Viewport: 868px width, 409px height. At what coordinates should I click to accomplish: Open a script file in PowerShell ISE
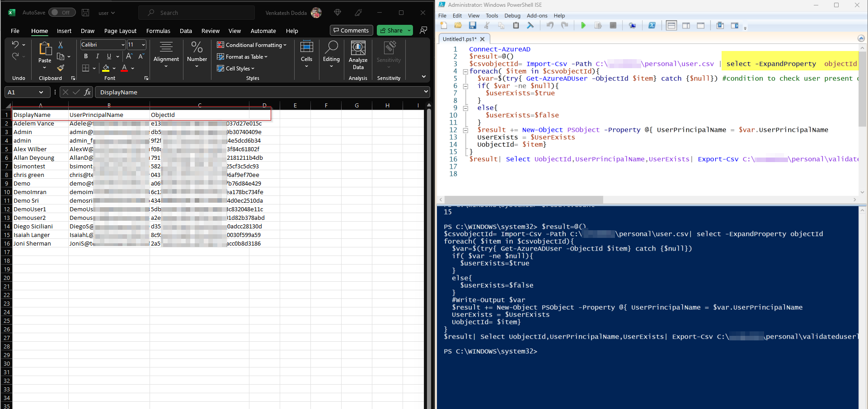(x=458, y=26)
